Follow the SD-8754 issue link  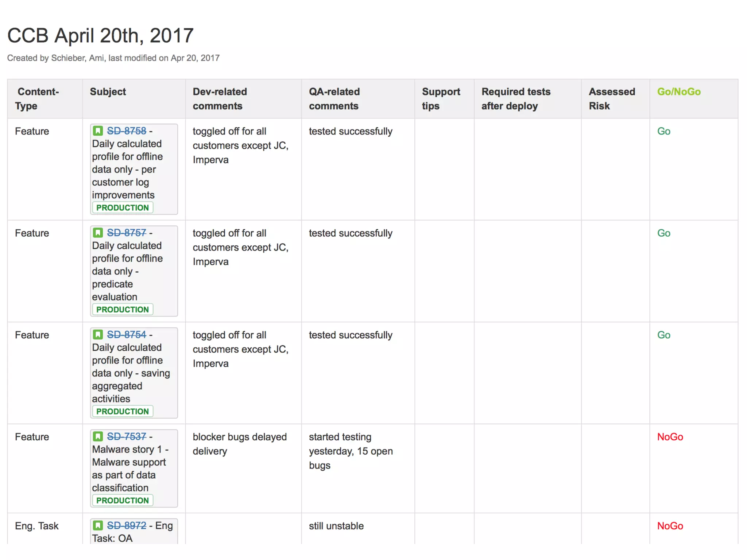click(126, 334)
